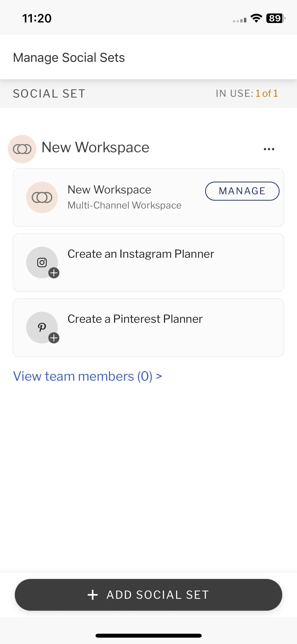Tap the New Workspace heading title

click(x=95, y=147)
